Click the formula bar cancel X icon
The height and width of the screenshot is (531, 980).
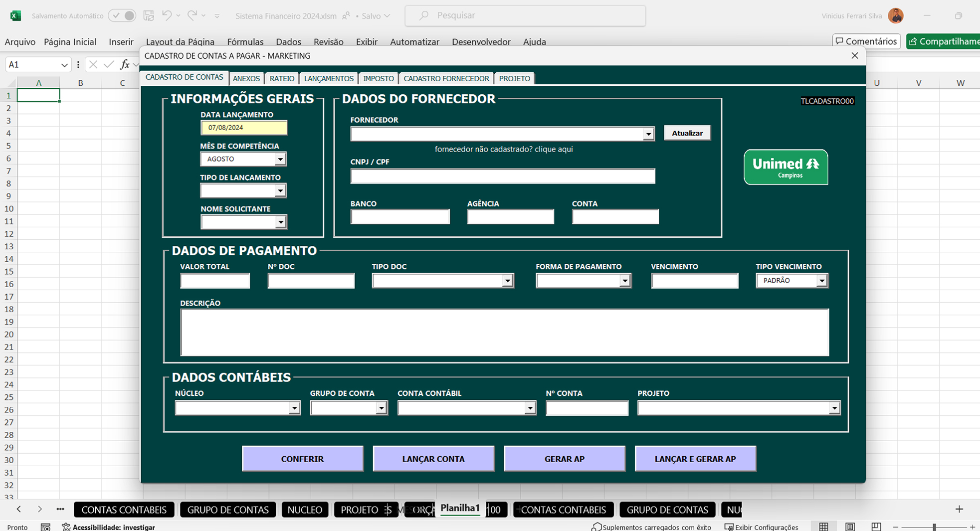pos(93,64)
